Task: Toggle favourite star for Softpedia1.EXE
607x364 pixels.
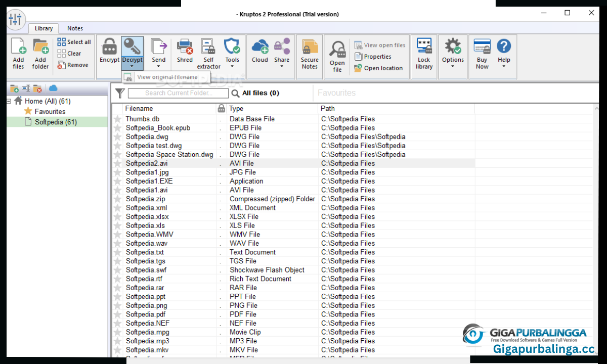Action: pos(118,181)
